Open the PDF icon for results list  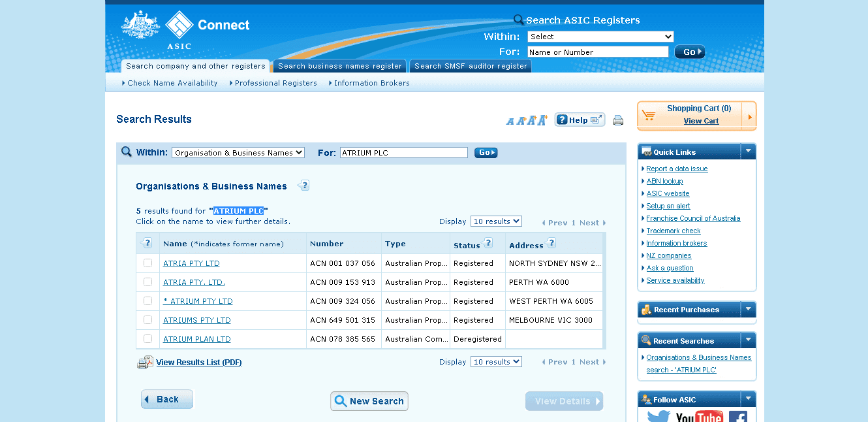click(145, 363)
